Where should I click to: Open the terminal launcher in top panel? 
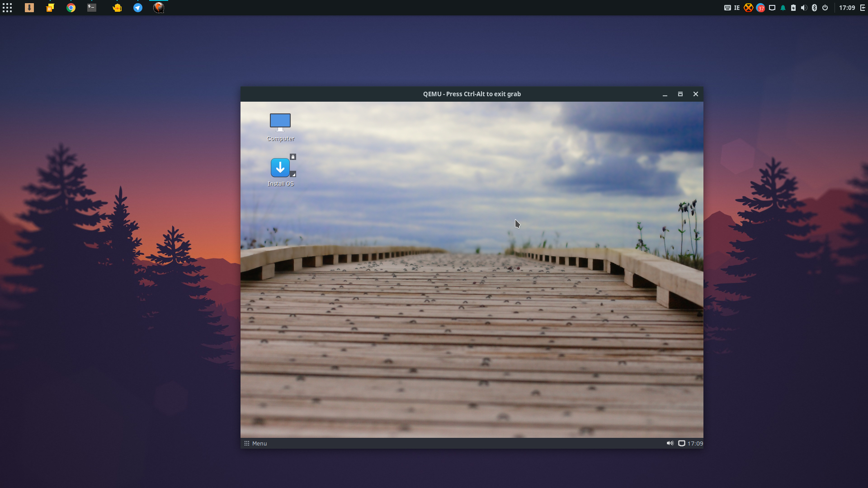point(92,8)
